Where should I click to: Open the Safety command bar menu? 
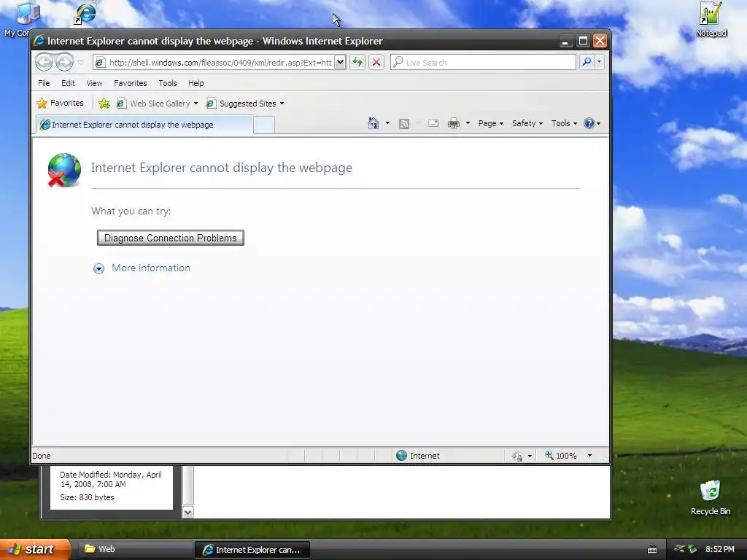[x=527, y=123]
